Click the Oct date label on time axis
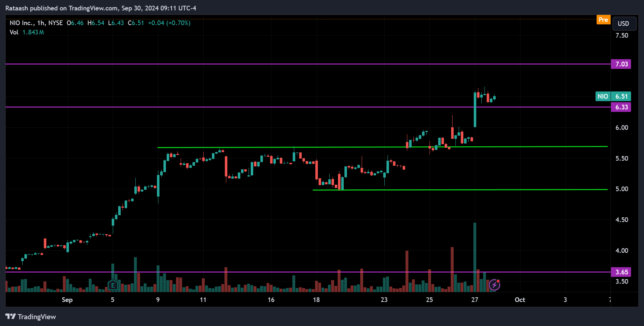644x326 pixels. (520, 300)
